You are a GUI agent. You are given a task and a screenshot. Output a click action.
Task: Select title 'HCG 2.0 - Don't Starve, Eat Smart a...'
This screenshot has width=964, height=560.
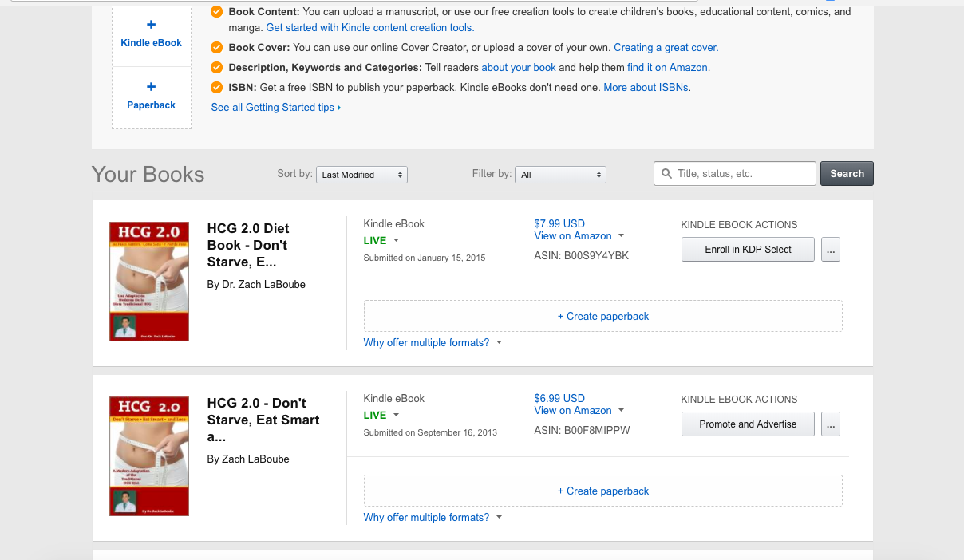pyautogui.click(x=263, y=420)
